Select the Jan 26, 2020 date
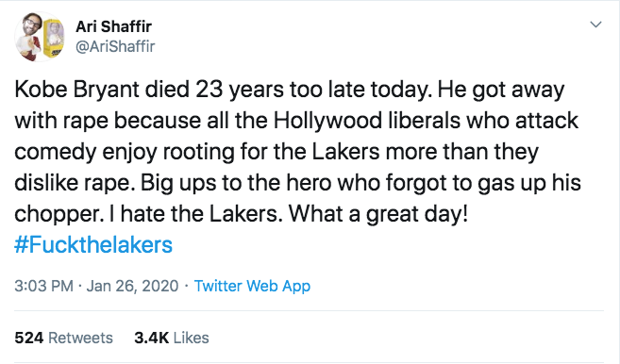620x364 pixels. [132, 286]
